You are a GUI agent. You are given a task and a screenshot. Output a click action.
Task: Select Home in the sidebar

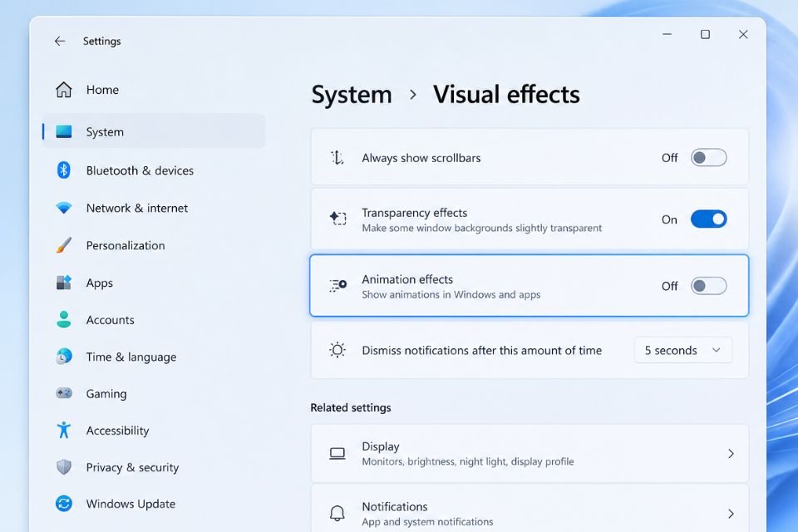tap(154, 90)
